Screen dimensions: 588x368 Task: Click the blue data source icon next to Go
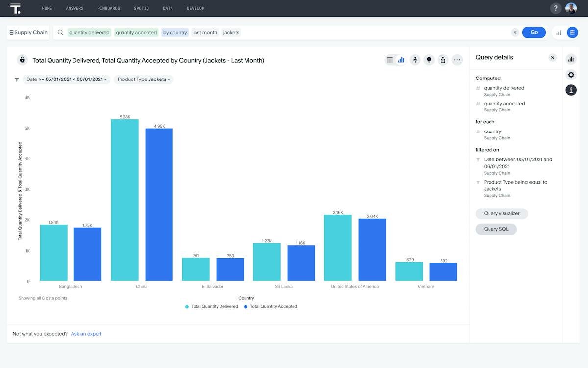572,33
